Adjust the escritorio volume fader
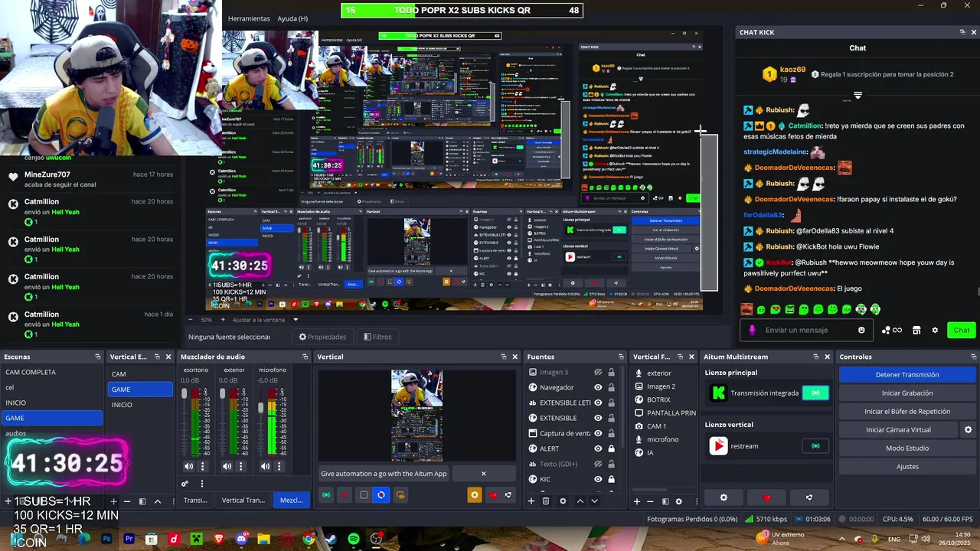The image size is (980, 551). coord(184,393)
